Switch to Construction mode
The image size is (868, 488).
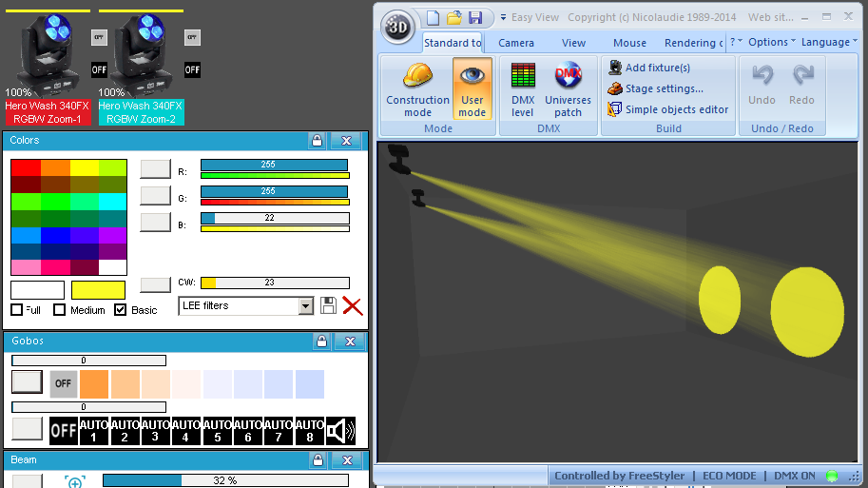417,89
